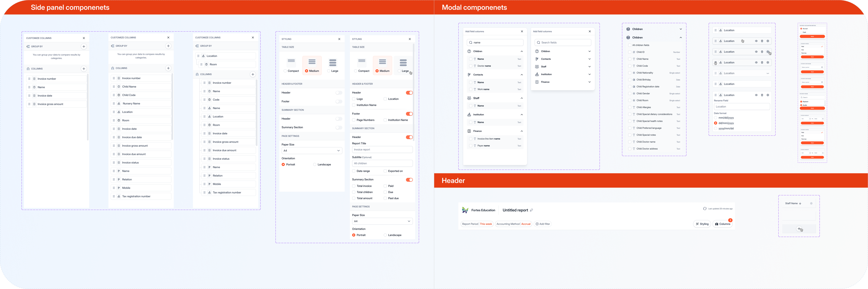Screen dimensions: 868x289
Task: Open the Paper Size A4 dropdown in left Styling panel
Action: [312, 151]
